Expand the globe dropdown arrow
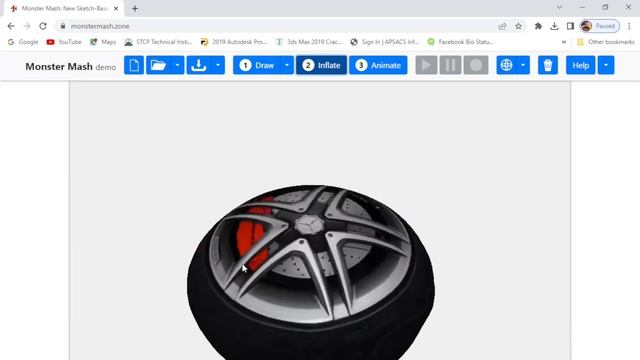This screenshot has width=640, height=360. (x=523, y=65)
